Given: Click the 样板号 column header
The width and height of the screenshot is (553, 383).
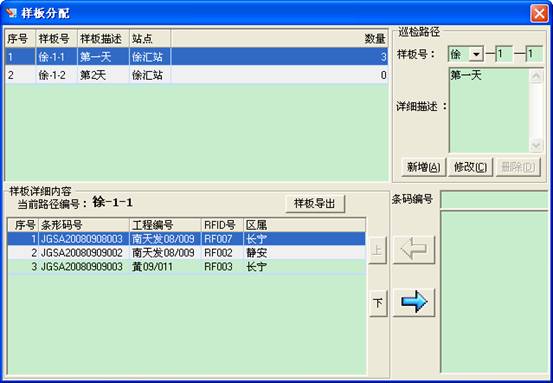Looking at the screenshot, I should click(x=56, y=38).
